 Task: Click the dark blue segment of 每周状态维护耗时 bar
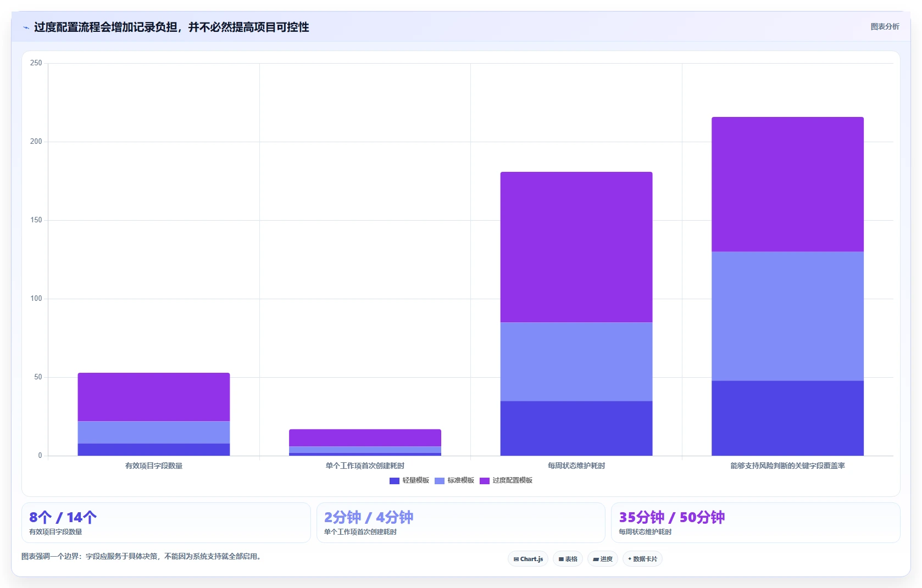pos(576,428)
